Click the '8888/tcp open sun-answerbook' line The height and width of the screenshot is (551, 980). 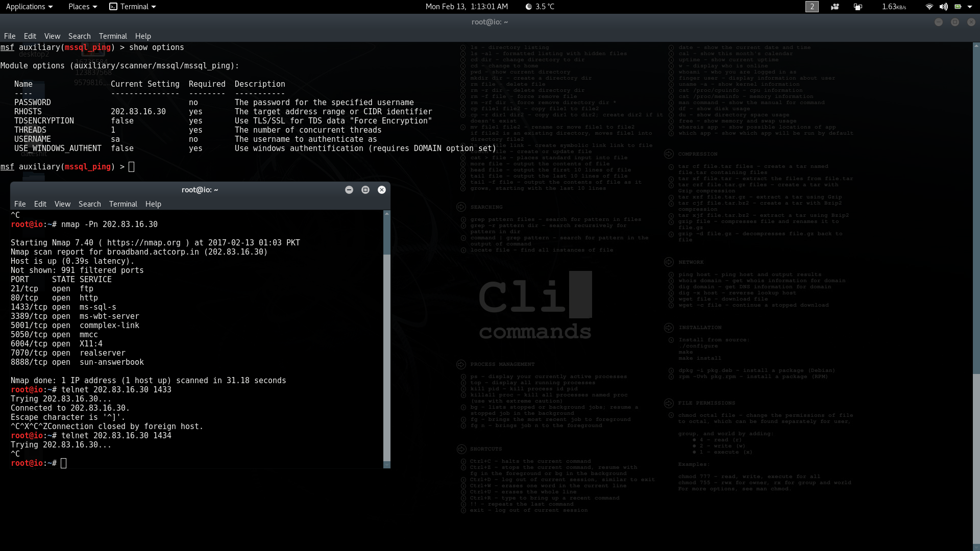click(77, 362)
